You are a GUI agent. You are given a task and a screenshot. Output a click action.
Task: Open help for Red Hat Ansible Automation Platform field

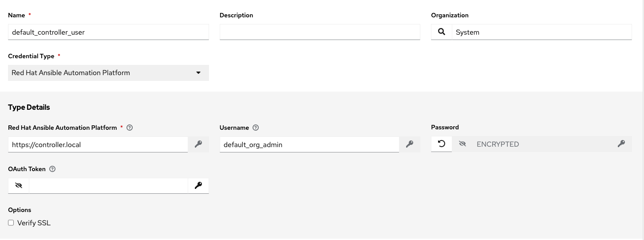130,128
